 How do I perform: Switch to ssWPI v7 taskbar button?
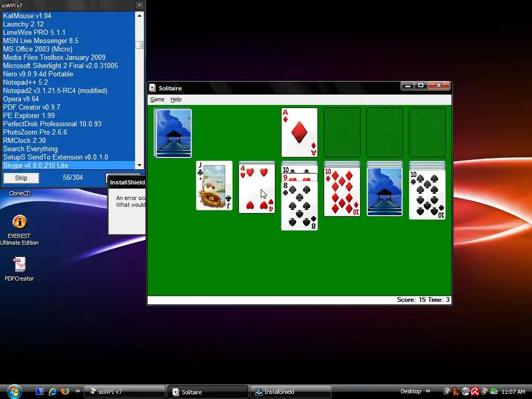[125, 392]
